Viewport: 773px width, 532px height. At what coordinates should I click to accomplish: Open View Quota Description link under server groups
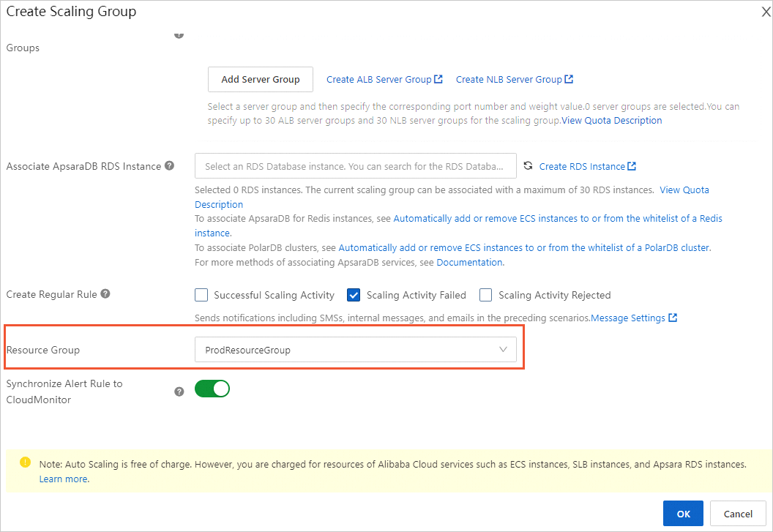[x=612, y=120]
